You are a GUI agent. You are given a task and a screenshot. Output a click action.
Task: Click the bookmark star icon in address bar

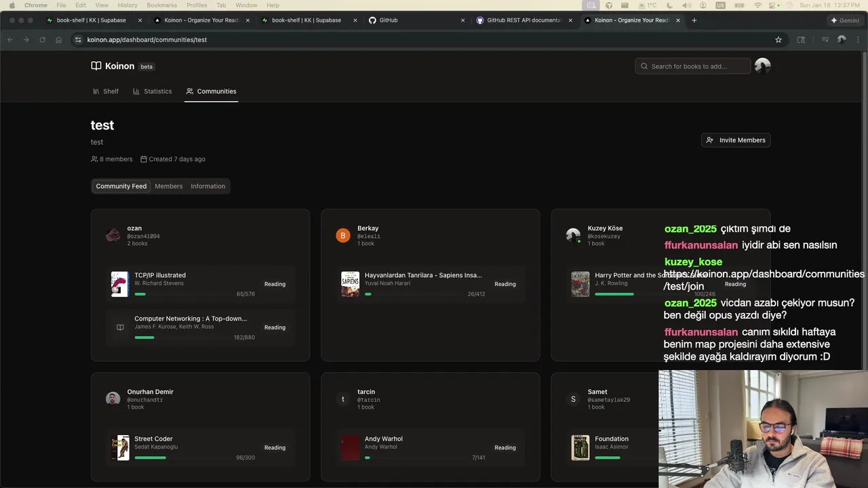click(x=778, y=40)
